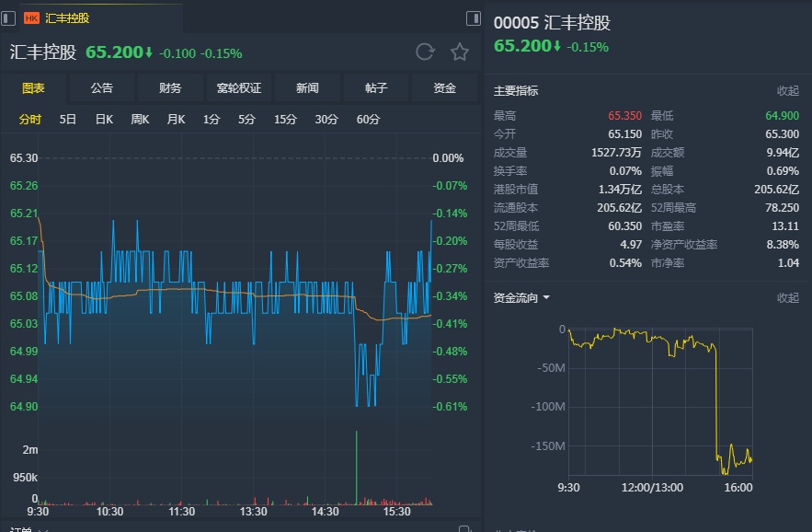
Task: Collapse the 资金流向 section with 收起
Action: pos(788,298)
